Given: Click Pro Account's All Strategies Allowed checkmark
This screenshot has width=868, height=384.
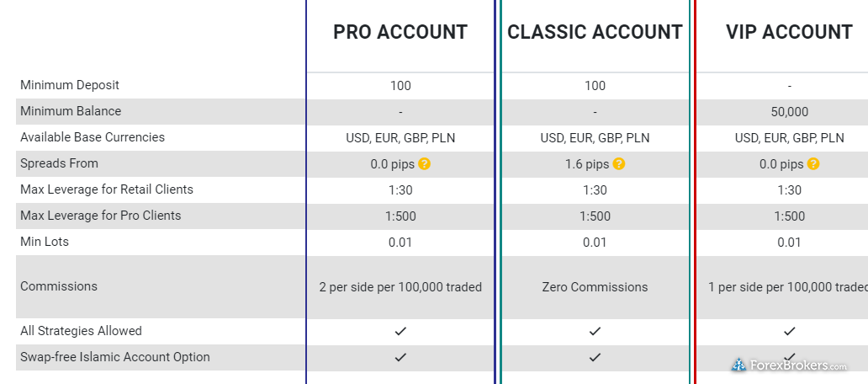Looking at the screenshot, I should 400,331.
